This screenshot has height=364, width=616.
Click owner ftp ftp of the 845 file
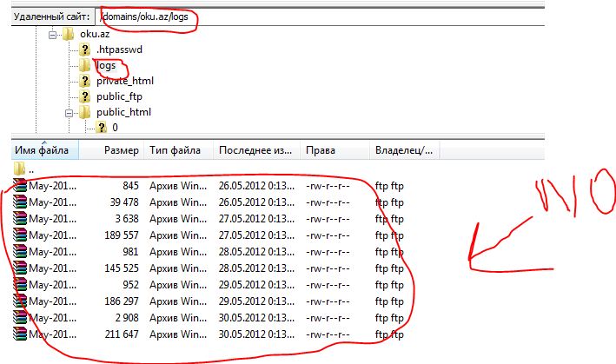389,186
